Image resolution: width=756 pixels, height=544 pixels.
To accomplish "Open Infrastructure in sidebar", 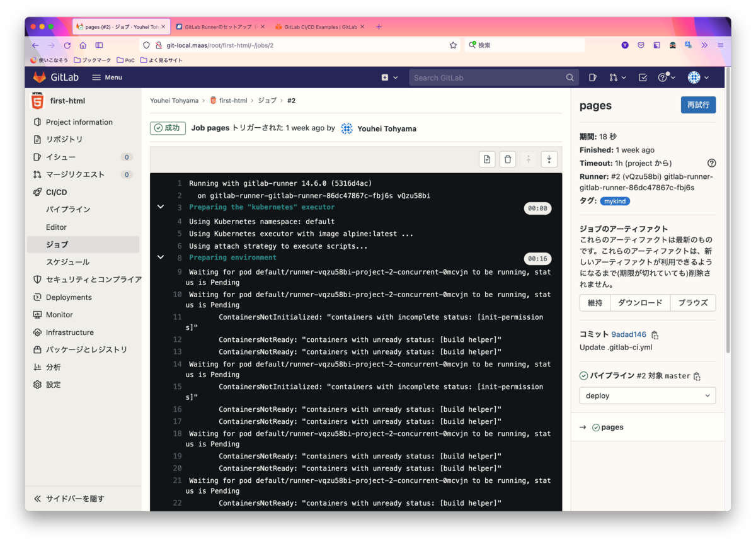I will (69, 332).
